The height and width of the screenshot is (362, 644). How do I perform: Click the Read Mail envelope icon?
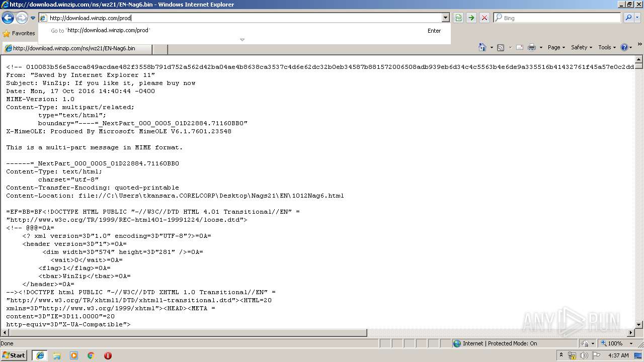click(520, 47)
